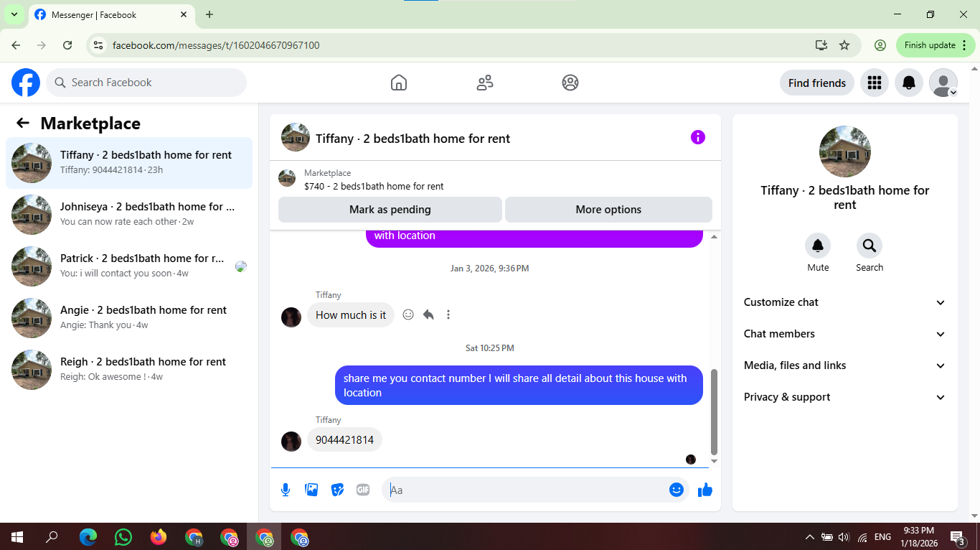980x550 pixels.
Task: Open the Windows notification center
Action: pos(957,537)
